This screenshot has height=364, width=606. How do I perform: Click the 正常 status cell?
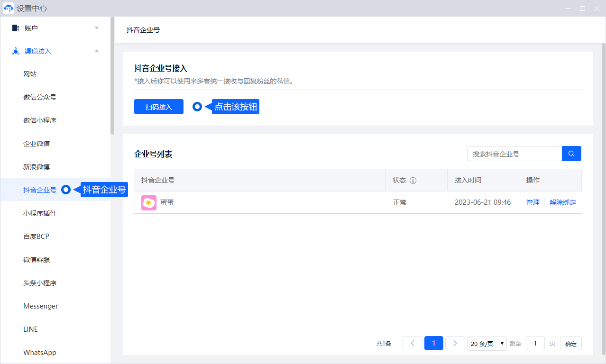[400, 202]
